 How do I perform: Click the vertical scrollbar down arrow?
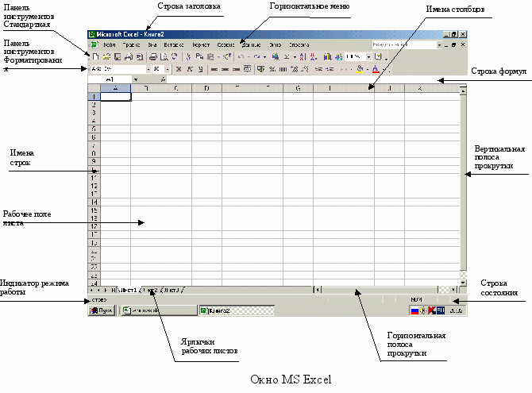[463, 283]
